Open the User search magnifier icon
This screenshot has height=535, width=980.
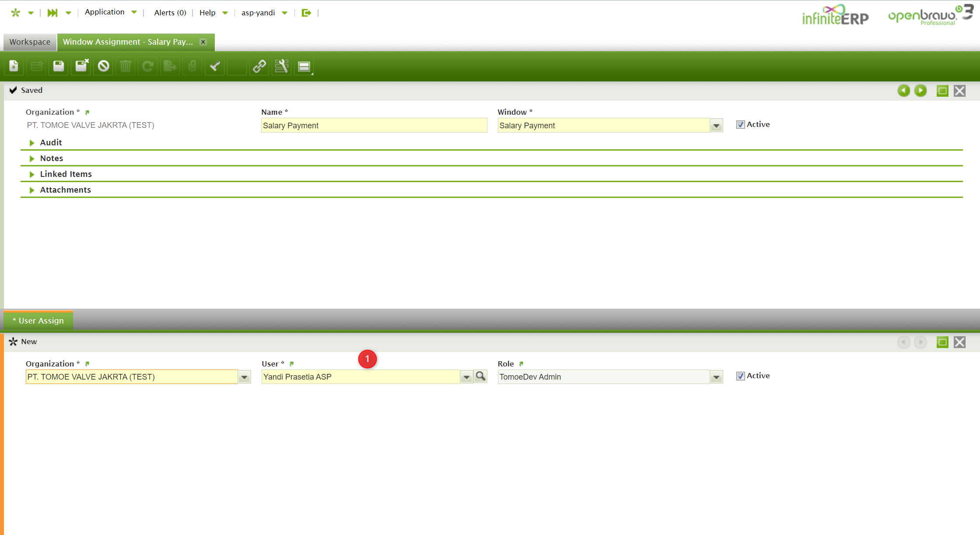pyautogui.click(x=480, y=377)
